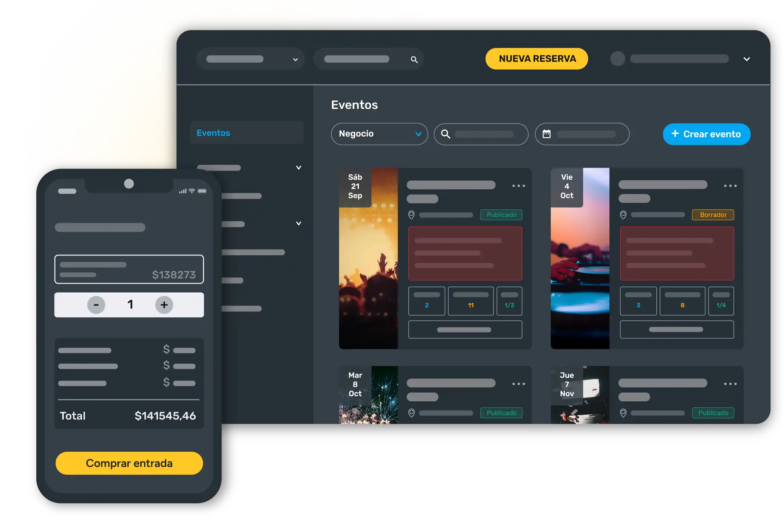Click the NUEVA RESERVA button

[x=537, y=58]
